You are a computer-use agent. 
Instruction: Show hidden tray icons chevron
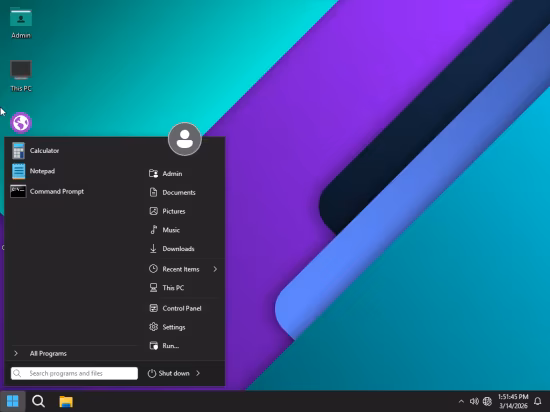coord(461,401)
